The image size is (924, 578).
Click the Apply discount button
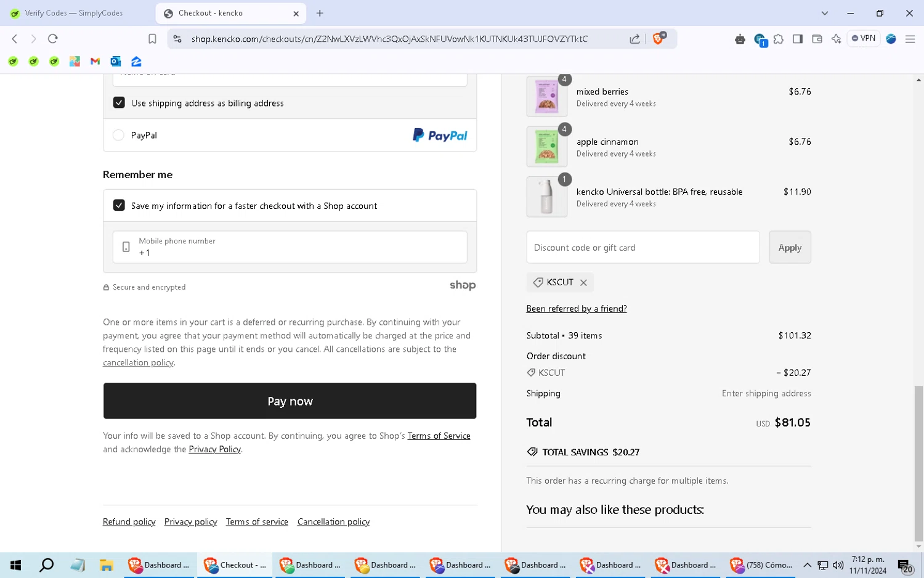790,247
